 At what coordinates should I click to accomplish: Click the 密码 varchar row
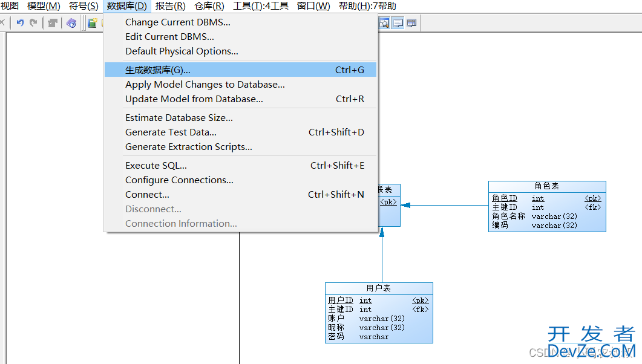click(359, 337)
